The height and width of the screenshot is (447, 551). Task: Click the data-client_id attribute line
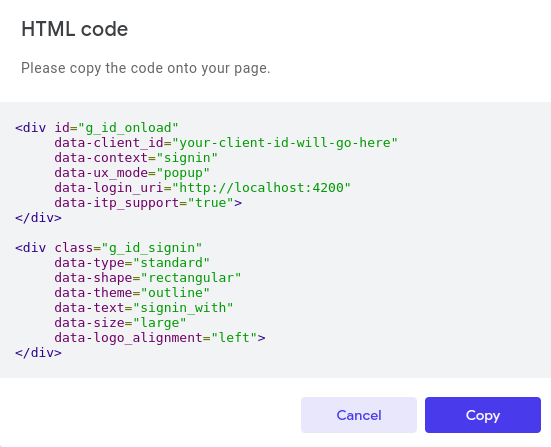pos(226,143)
